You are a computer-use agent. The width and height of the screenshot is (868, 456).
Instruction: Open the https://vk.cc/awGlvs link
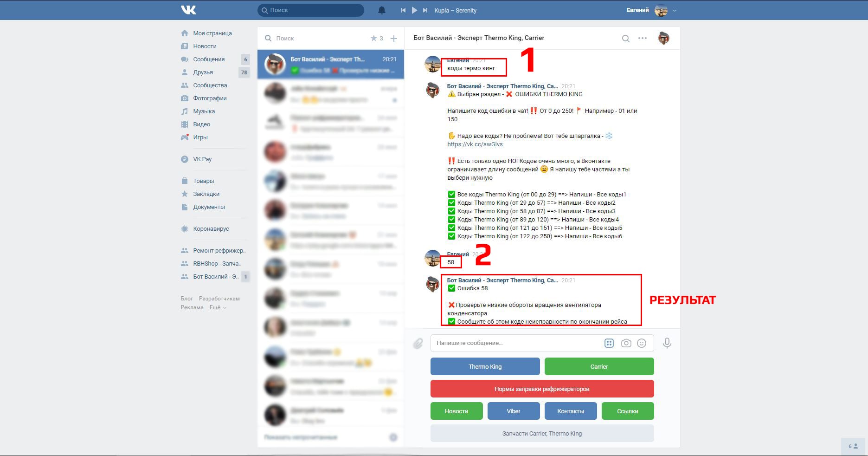(x=475, y=144)
